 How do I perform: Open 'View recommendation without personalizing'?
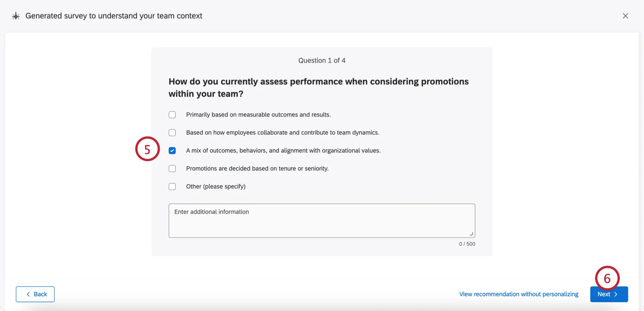pos(518,294)
